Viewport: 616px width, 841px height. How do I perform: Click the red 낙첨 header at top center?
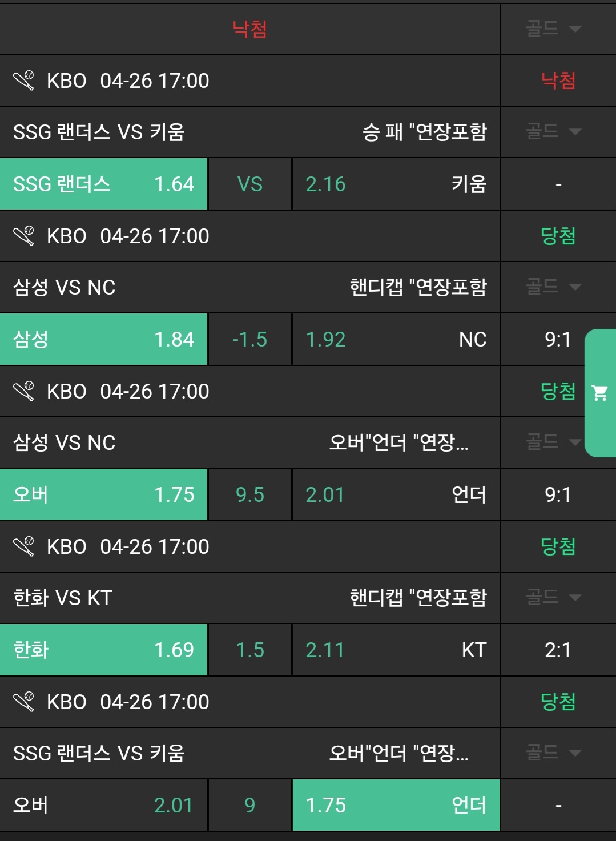click(x=250, y=29)
